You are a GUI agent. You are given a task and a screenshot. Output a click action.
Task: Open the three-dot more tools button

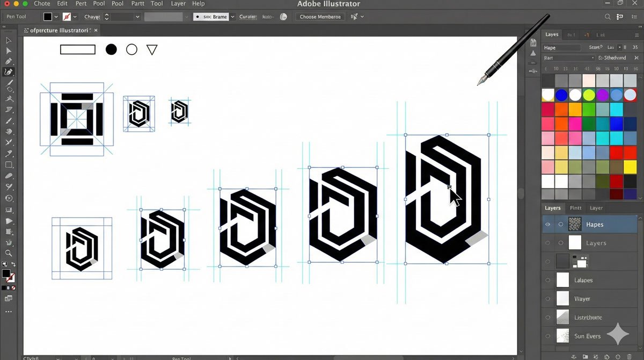(9, 312)
